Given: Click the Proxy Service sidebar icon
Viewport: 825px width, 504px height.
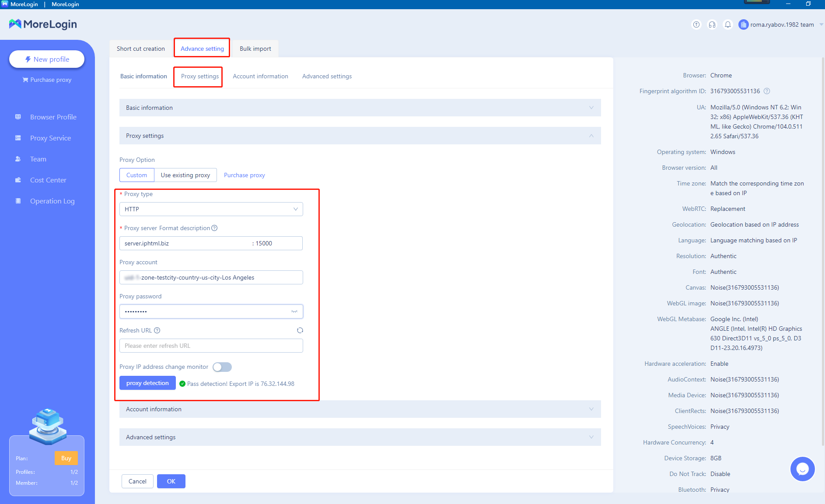Looking at the screenshot, I should click(x=18, y=138).
